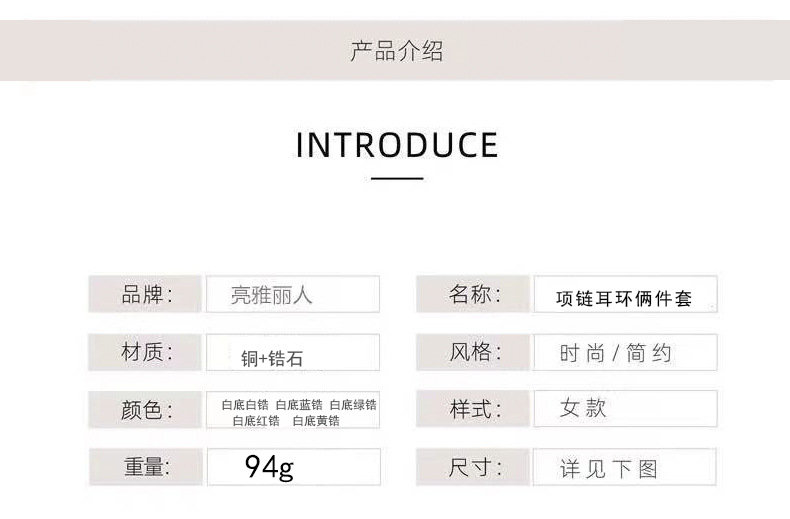The image size is (790, 519).
Task: Click the 女款 value field
Action: (x=625, y=409)
